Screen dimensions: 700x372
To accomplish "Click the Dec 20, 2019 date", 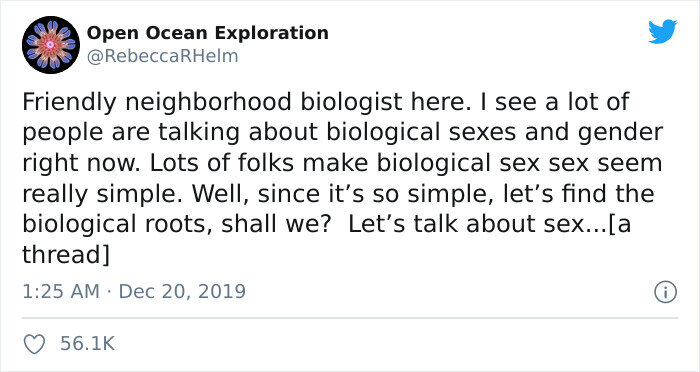I will tap(182, 292).
